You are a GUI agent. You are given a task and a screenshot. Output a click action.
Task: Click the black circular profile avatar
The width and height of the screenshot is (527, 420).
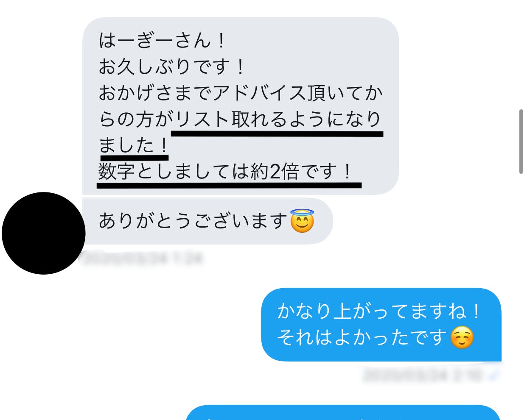(x=44, y=233)
